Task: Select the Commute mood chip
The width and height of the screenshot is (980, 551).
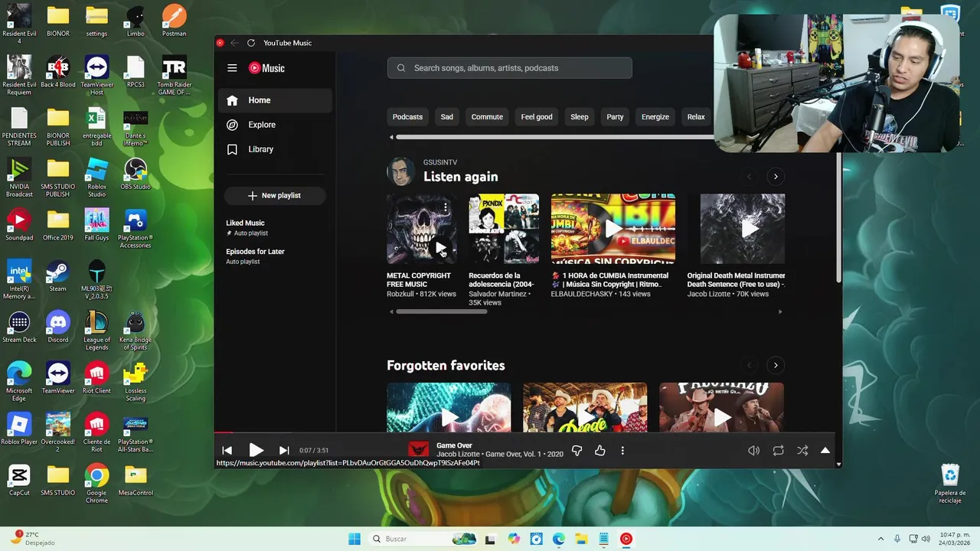Action: click(x=487, y=117)
